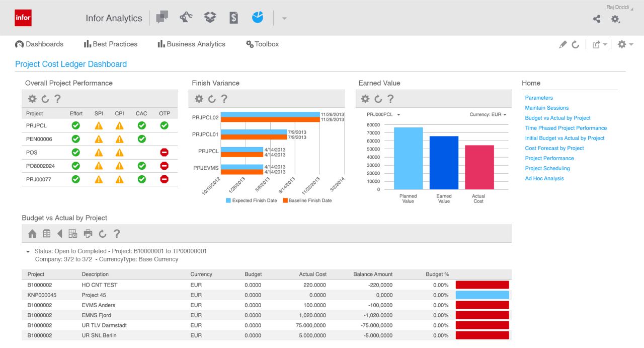Select project PO8002024 in performance table

40,166
